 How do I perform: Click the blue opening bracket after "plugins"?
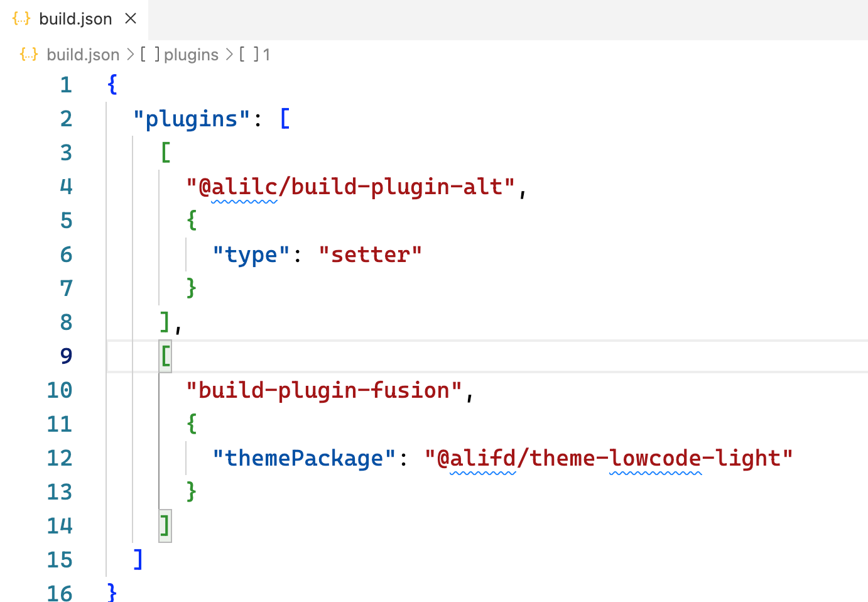(285, 119)
